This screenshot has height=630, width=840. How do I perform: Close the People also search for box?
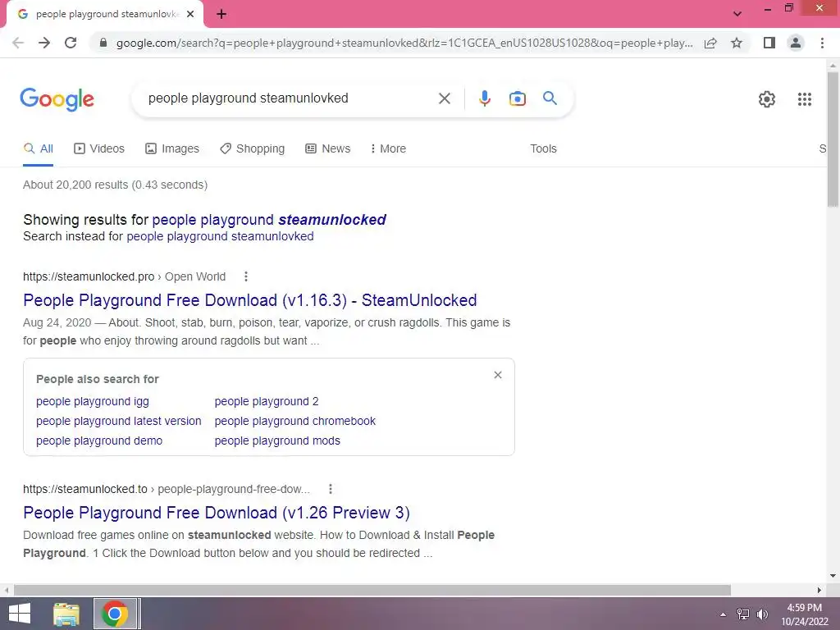pyautogui.click(x=498, y=375)
